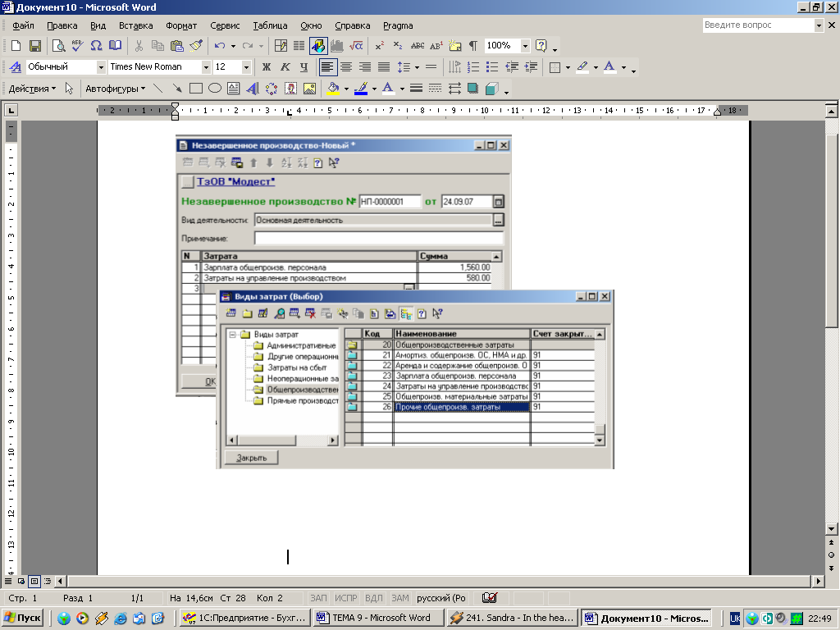The height and width of the screenshot is (630, 840).
Task: Select the Arrow drawing tool
Action: [x=177, y=89]
